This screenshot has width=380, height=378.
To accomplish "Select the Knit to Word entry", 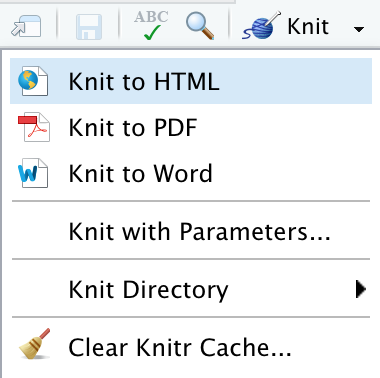I will coord(191,173).
